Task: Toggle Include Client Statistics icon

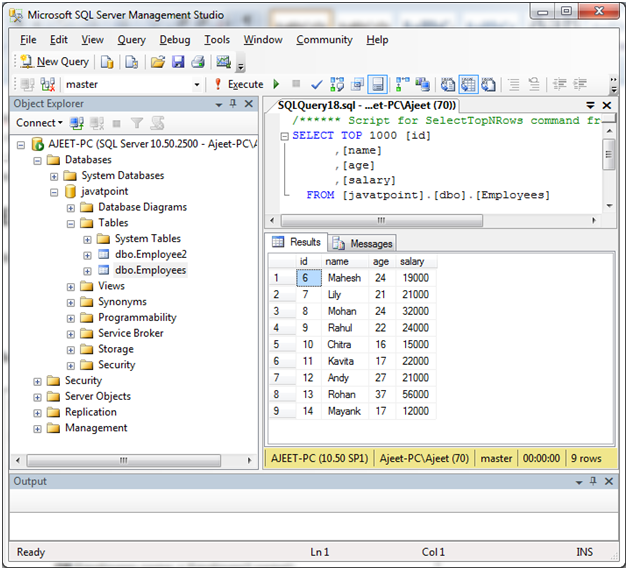Action: pyautogui.click(x=422, y=84)
